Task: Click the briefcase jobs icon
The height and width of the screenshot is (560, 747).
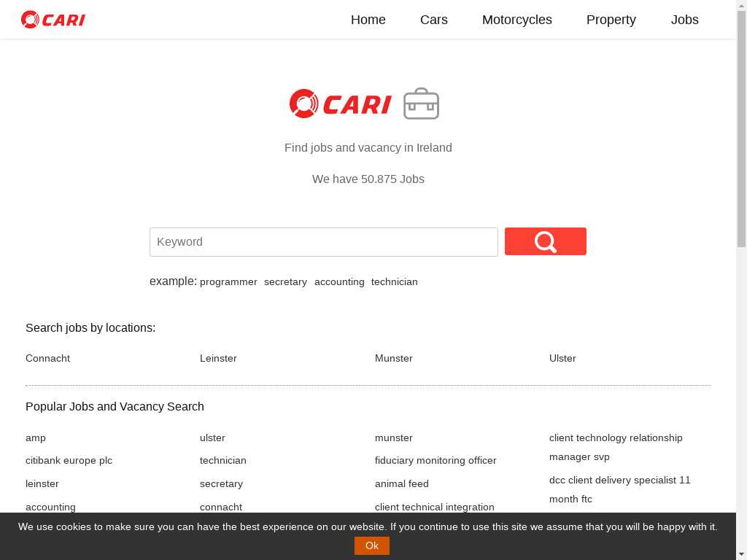Action: [x=421, y=104]
